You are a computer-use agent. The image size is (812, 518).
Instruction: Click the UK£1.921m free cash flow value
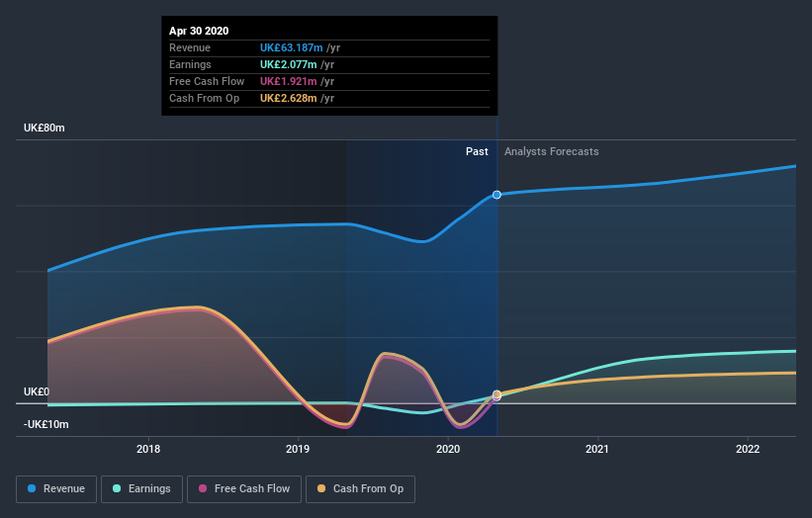[289, 81]
